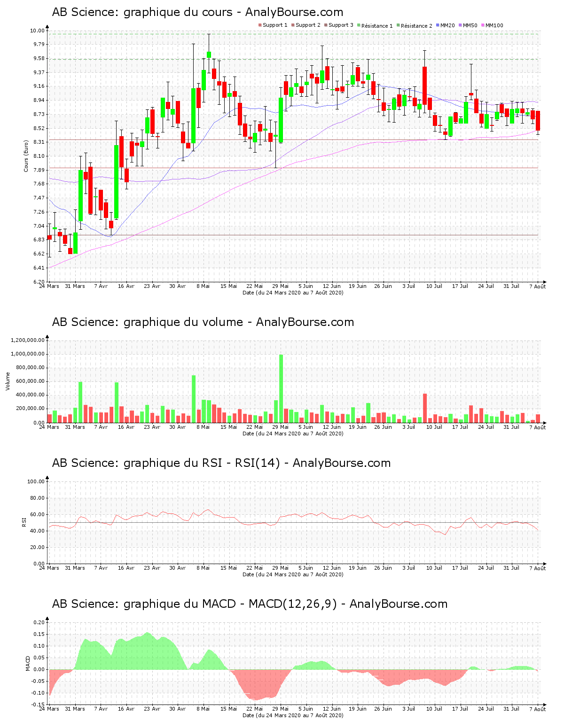Click the 'graphique du cours' chart title
Image resolution: width=564 pixels, height=728 pixels.
pos(197,12)
